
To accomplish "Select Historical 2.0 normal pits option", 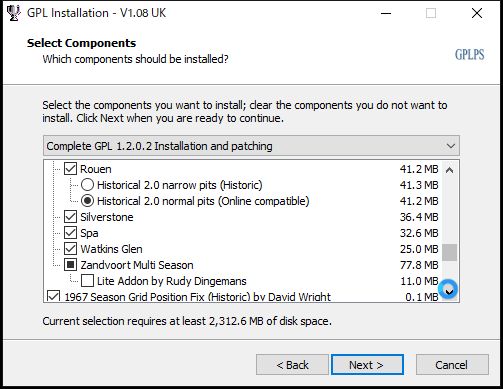I will 87,201.
